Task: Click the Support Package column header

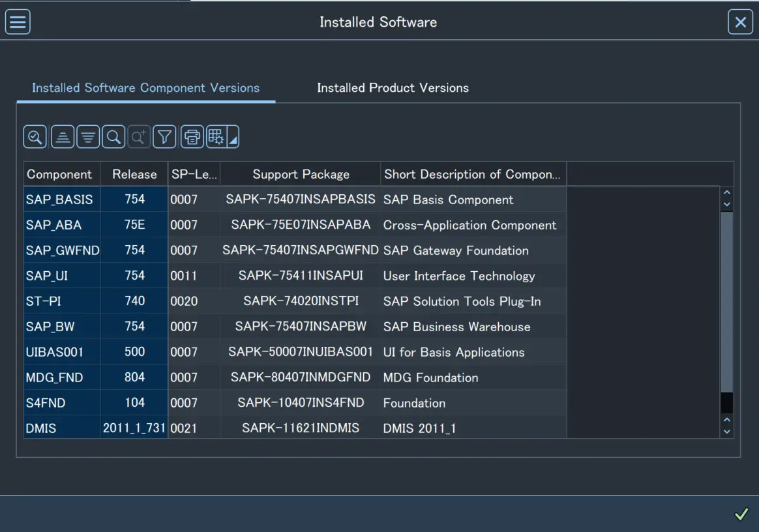Action: point(300,174)
